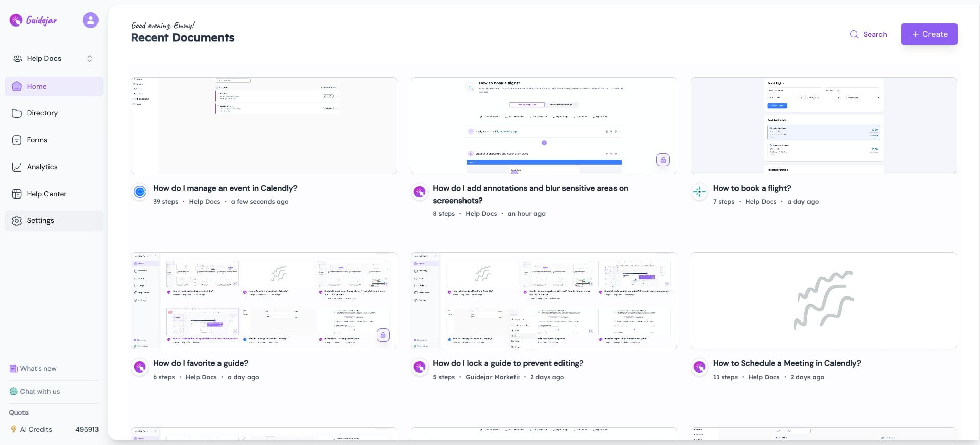Click the lock icon on the favorite guide

[x=383, y=335]
